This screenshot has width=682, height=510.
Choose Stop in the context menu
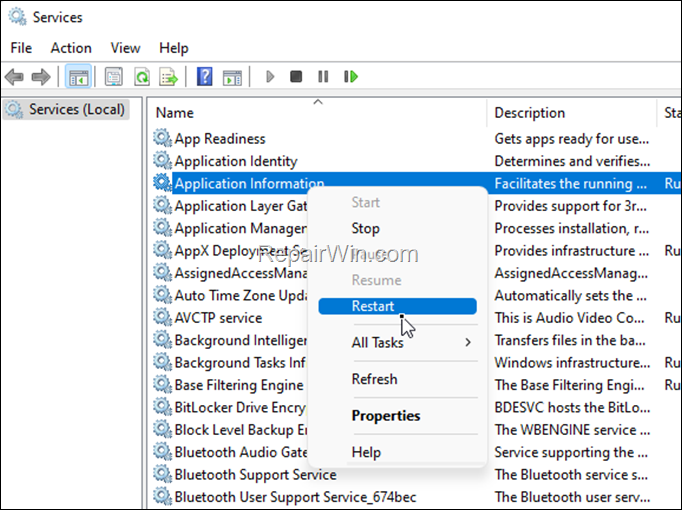tap(365, 229)
